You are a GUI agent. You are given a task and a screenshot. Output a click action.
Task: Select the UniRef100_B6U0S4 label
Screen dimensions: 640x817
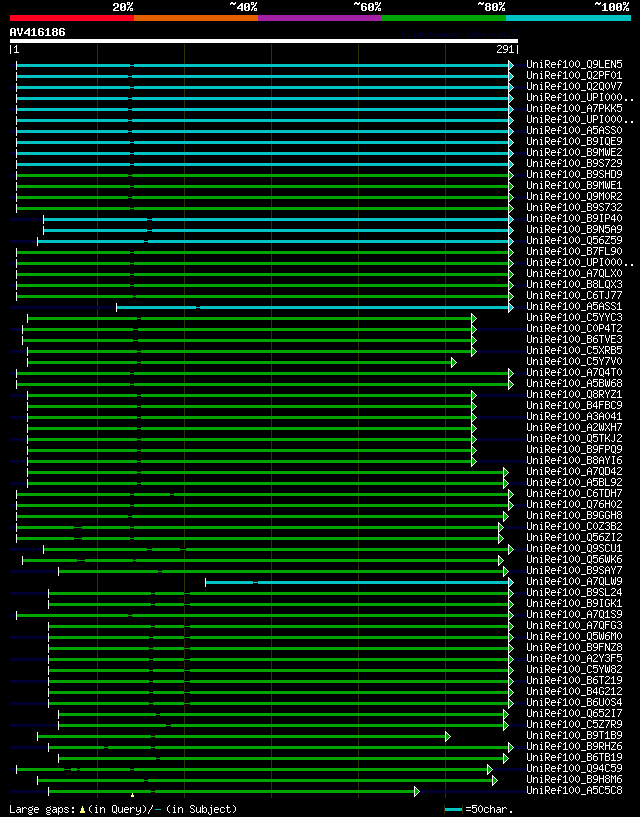[x=574, y=702]
